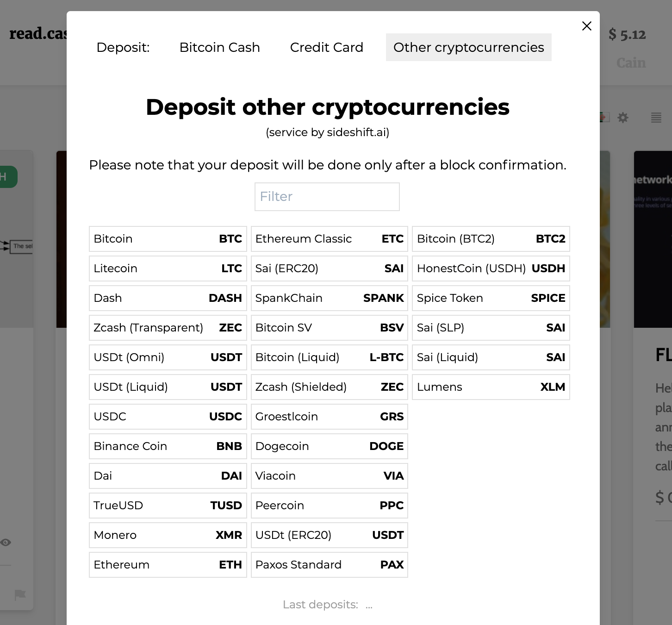
Task: Click the list view lines icon
Action: click(x=656, y=118)
